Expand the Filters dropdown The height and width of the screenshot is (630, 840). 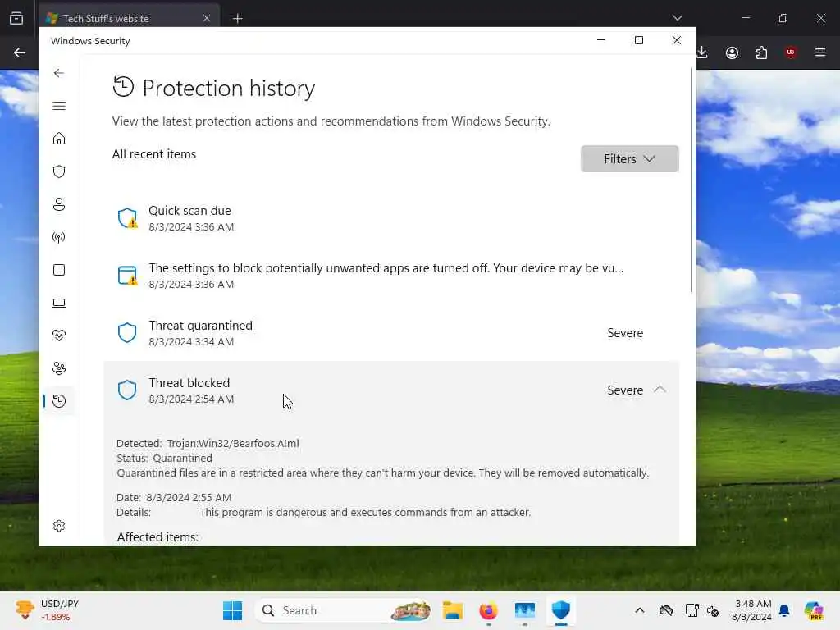(629, 158)
